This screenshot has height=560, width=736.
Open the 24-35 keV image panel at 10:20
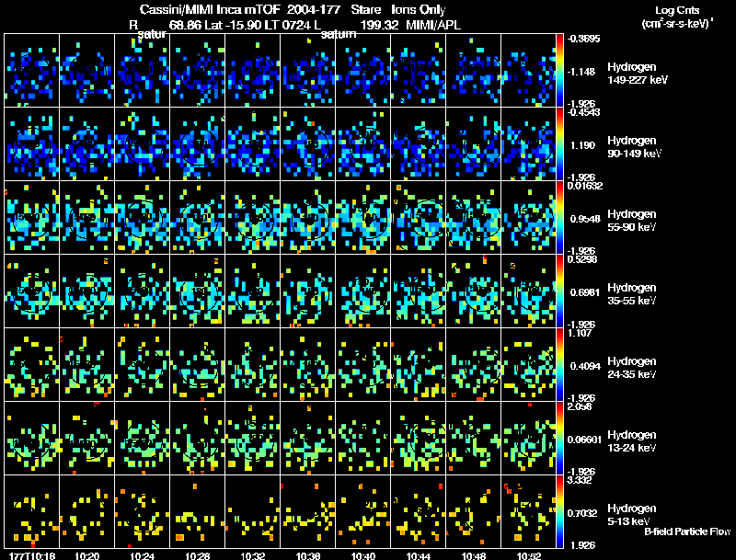86,365
